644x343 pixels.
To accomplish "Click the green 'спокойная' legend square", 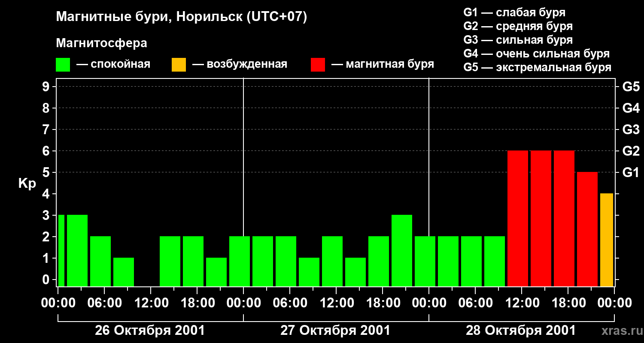I will [63, 65].
